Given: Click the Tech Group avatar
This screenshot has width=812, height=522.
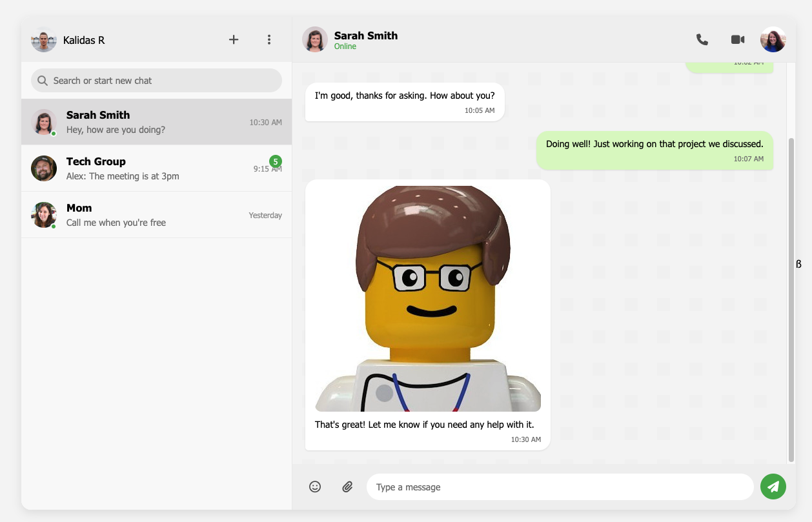Looking at the screenshot, I should pos(44,168).
